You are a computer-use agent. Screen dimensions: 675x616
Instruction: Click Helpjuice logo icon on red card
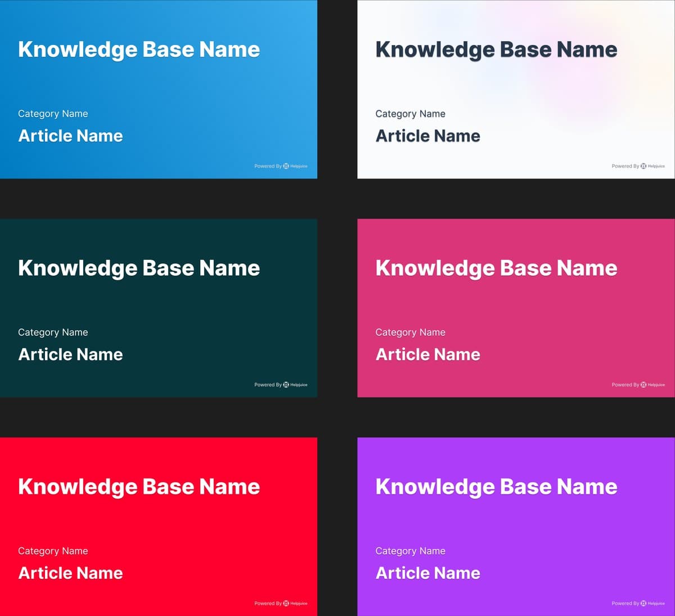click(x=286, y=603)
